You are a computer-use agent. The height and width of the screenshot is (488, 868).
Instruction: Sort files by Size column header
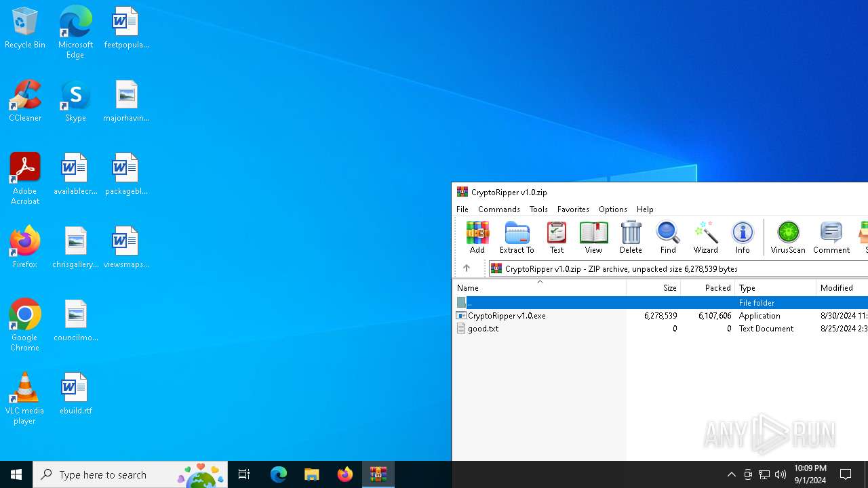654,288
